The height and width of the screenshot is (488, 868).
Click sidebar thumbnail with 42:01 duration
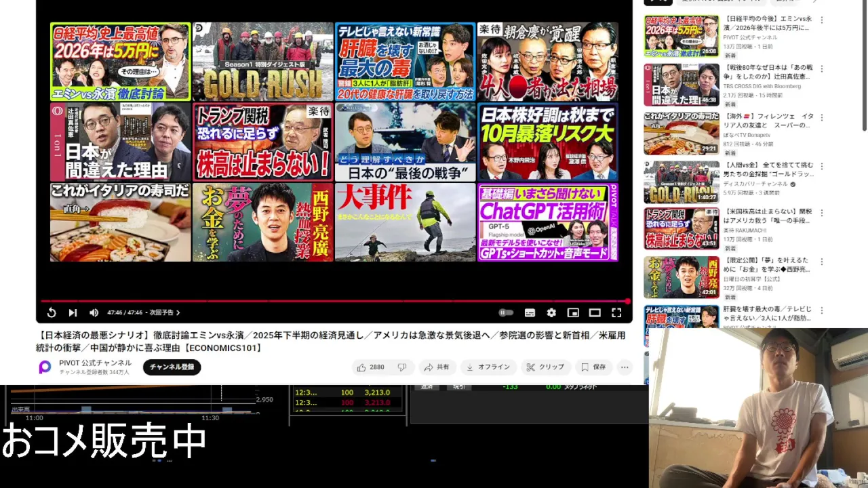tap(682, 277)
